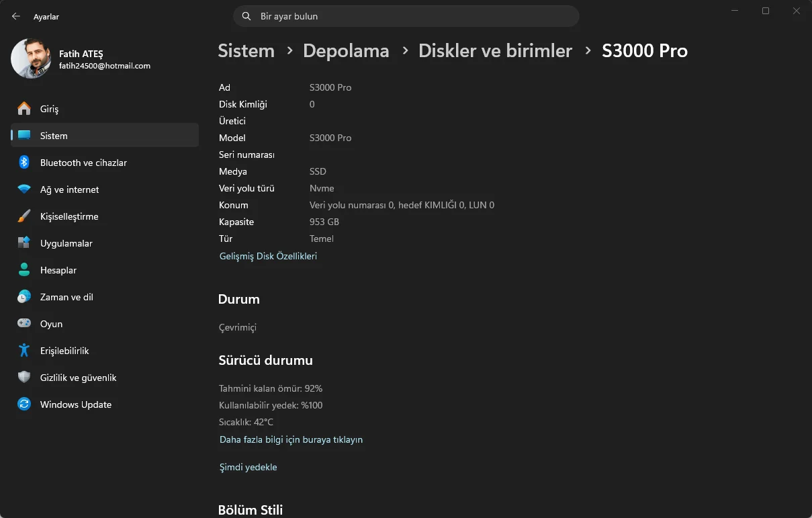Click the Hesaplar person icon

24,270
